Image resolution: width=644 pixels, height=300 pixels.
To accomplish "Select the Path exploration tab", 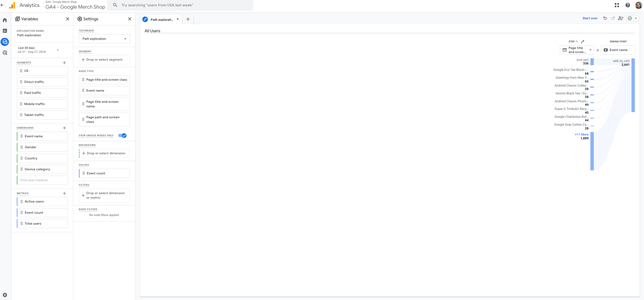I will (x=162, y=20).
